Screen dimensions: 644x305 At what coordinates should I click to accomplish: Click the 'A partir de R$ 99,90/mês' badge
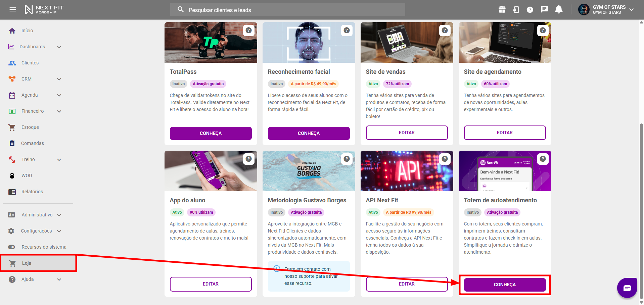[408, 212]
